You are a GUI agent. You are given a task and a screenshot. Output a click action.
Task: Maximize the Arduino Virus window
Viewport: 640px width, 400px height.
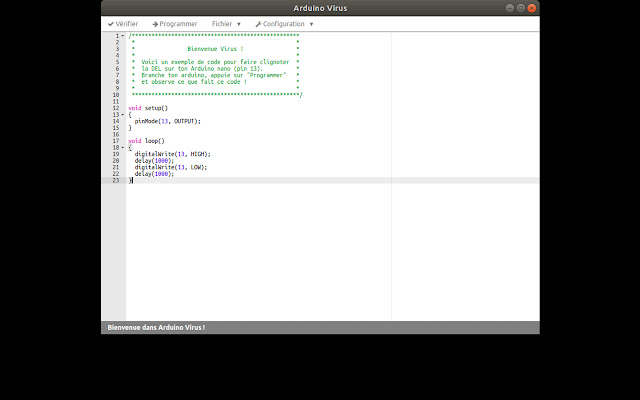pos(520,7)
